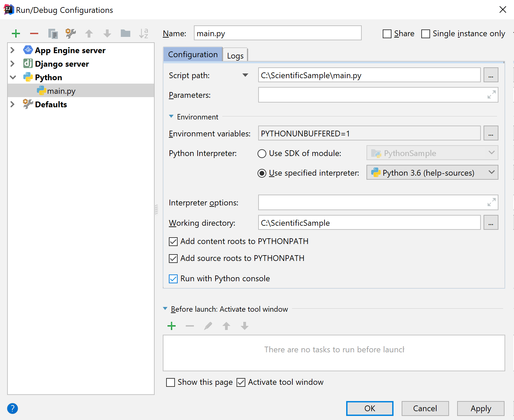Expand the Parameters field editor
This screenshot has height=420, width=514.
pos(492,94)
